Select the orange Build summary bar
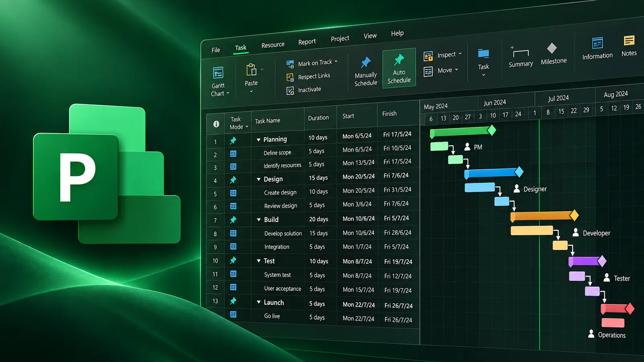644x362 pixels. point(545,216)
